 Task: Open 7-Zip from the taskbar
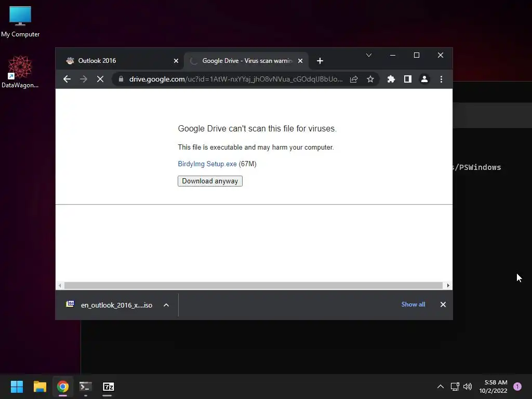(x=108, y=387)
